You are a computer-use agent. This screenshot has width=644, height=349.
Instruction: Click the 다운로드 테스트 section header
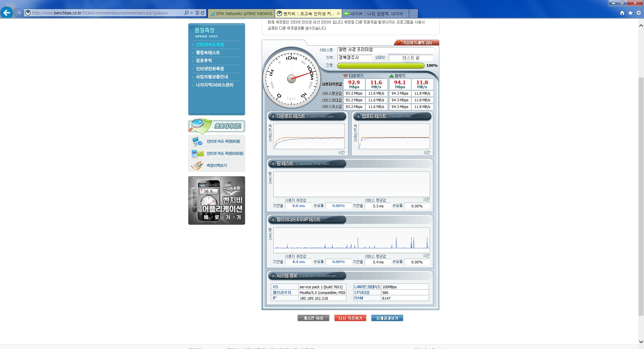coord(307,116)
